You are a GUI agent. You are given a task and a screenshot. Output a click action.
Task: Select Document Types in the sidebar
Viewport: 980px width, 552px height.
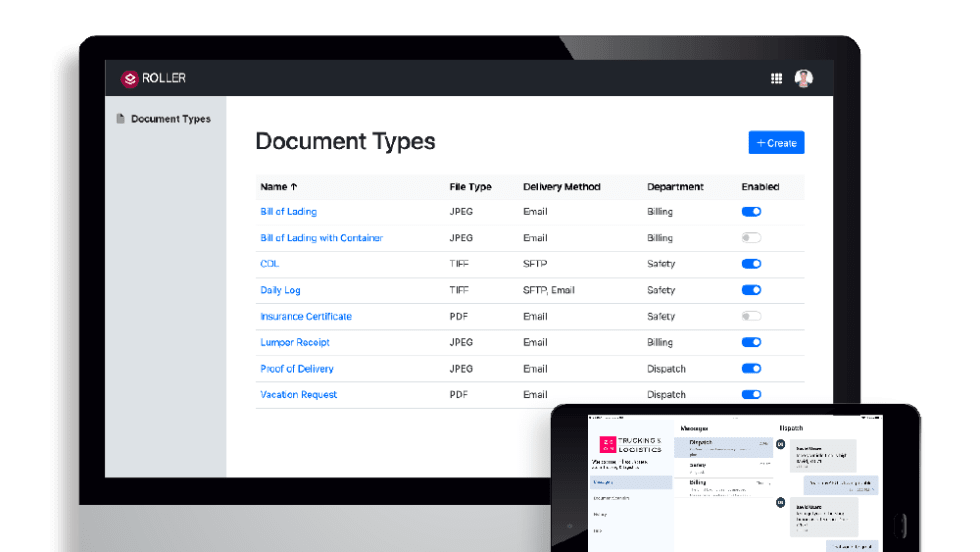(x=170, y=119)
